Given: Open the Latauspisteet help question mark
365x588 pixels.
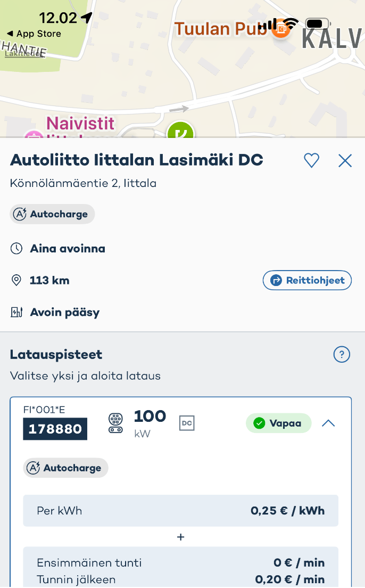Looking at the screenshot, I should 342,354.
